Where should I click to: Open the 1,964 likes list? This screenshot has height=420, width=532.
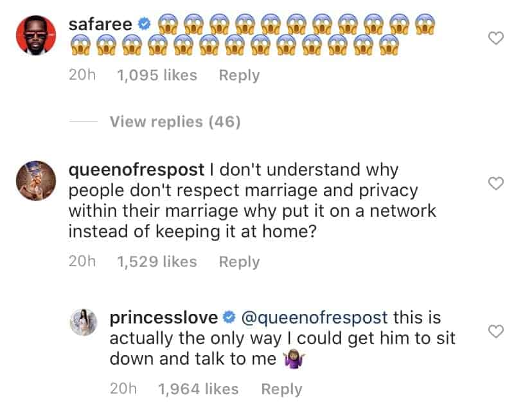point(198,389)
